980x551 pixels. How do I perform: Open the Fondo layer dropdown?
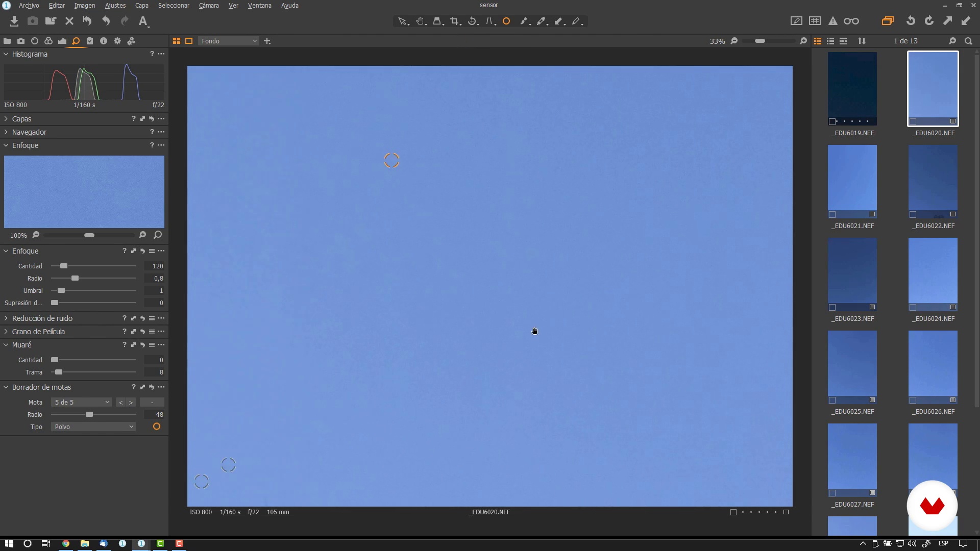point(229,41)
